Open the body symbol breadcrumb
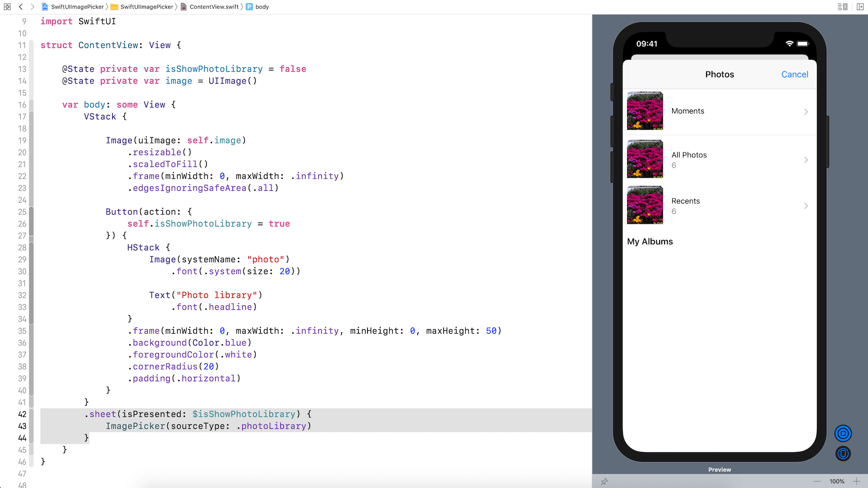868x488 pixels. [261, 7]
